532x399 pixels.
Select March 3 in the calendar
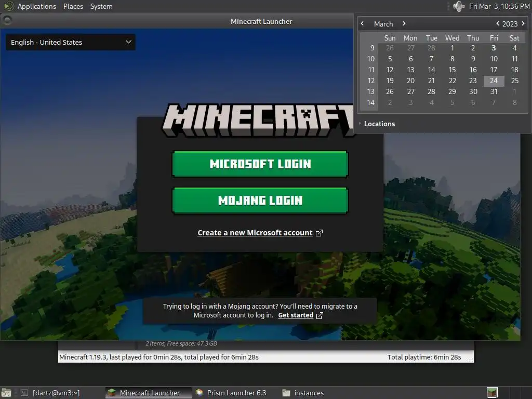(x=494, y=48)
